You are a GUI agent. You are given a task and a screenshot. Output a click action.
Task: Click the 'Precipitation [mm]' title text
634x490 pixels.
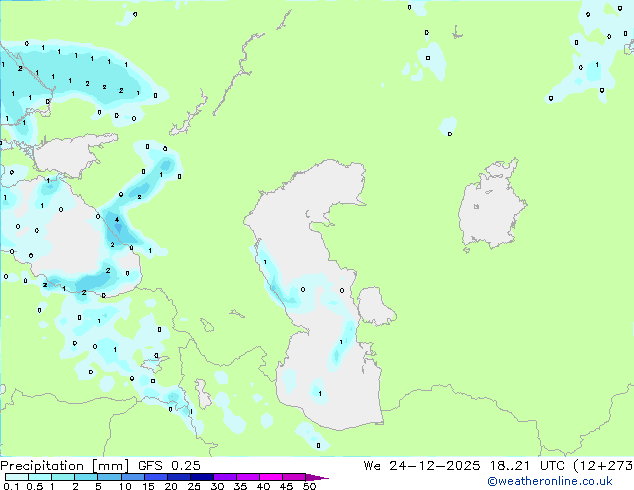(65, 466)
